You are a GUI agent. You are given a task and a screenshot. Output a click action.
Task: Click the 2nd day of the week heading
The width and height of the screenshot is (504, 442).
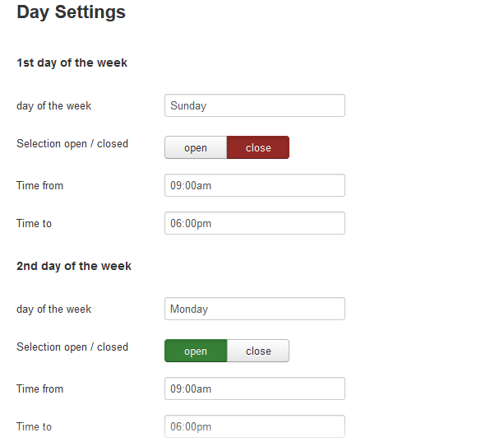(74, 266)
